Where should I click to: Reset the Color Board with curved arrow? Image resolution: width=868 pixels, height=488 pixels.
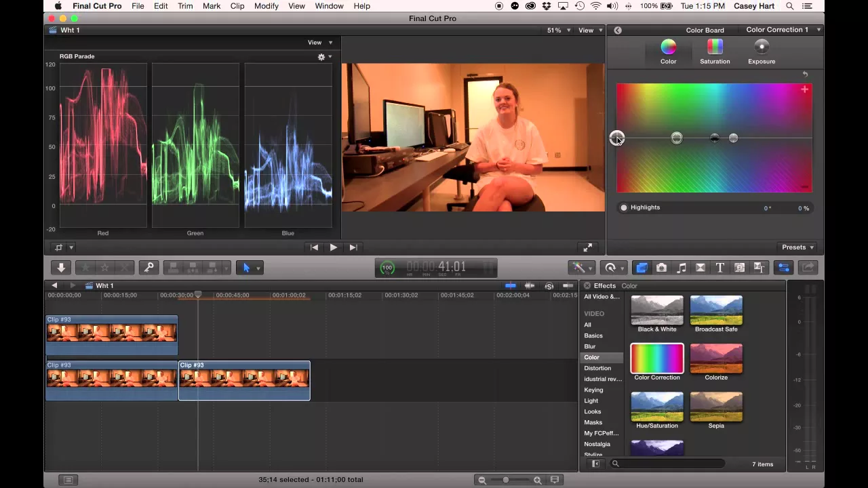click(x=805, y=74)
